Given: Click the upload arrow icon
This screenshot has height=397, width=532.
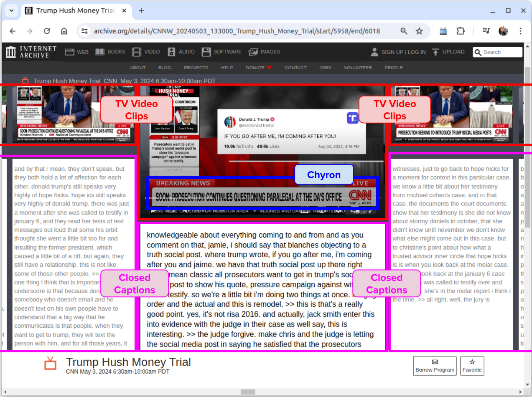Looking at the screenshot, I should [x=435, y=52].
